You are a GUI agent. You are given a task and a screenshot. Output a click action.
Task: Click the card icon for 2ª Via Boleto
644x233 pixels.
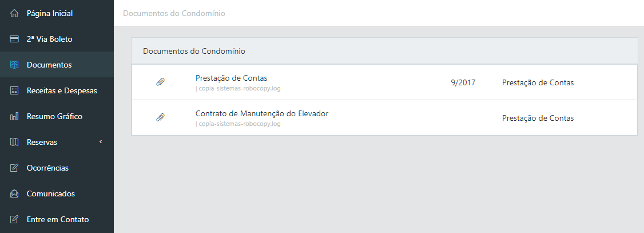click(14, 39)
